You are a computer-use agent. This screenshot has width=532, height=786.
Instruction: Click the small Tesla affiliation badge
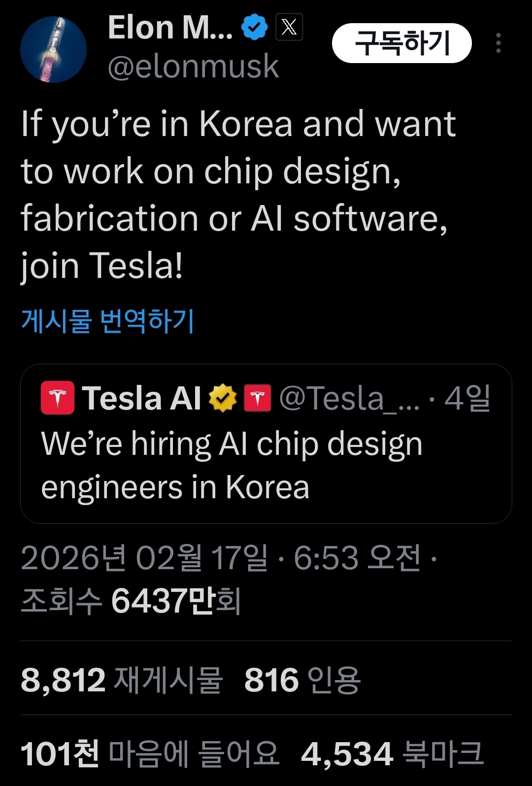pyautogui.click(x=258, y=398)
